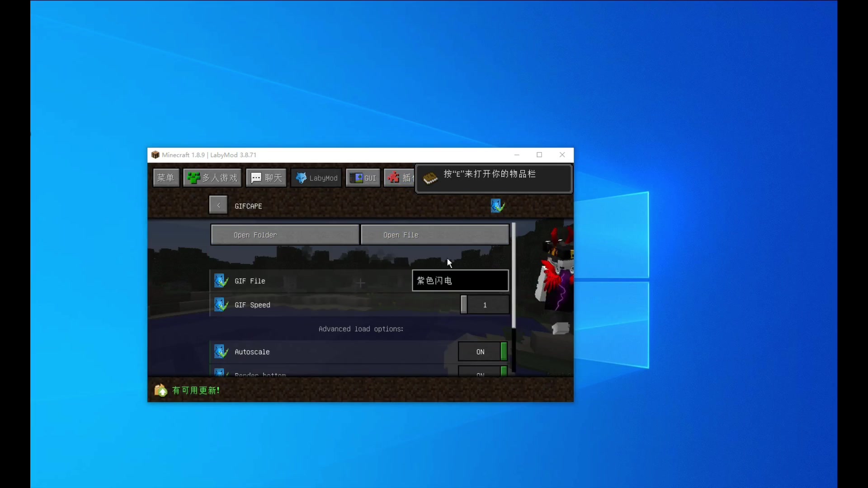Click the settings list vertical scrollbar
This screenshot has height=488, width=868.
(514, 276)
